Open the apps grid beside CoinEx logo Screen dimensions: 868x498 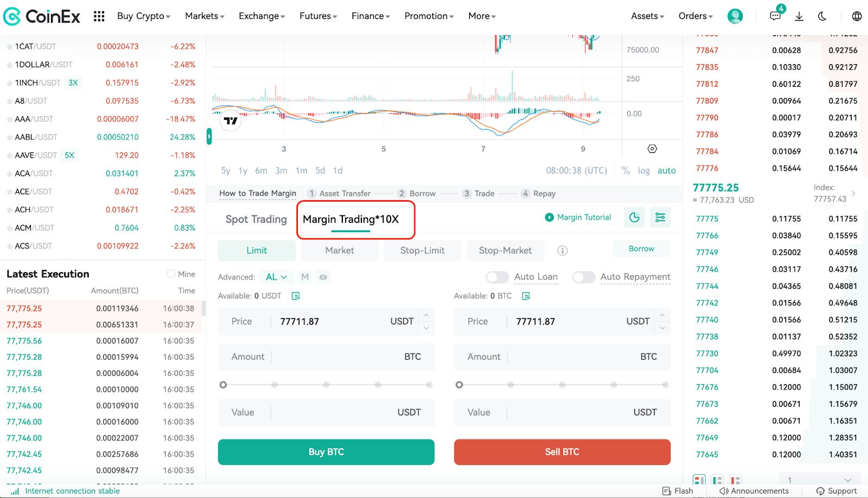99,16
